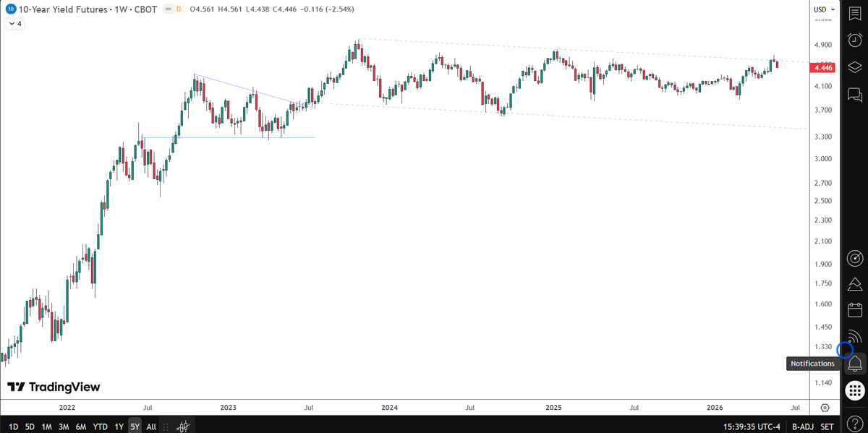Select the 1Y date range
Screen dimensions: 868x433
tap(119, 426)
